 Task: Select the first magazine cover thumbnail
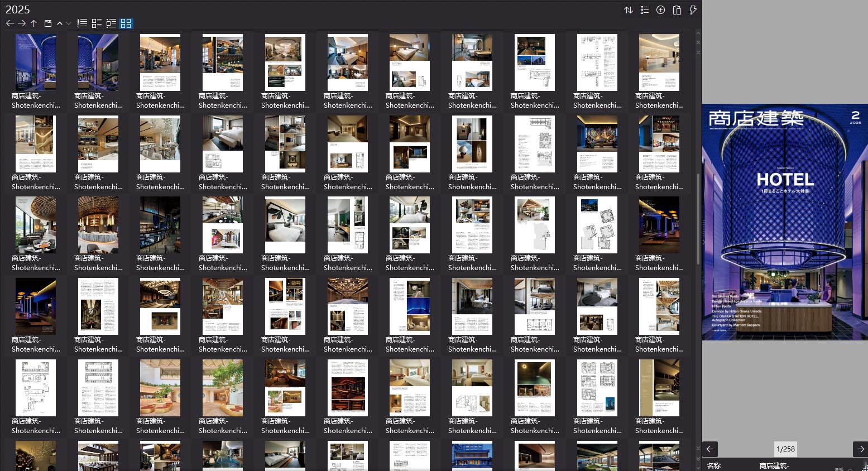(x=36, y=63)
